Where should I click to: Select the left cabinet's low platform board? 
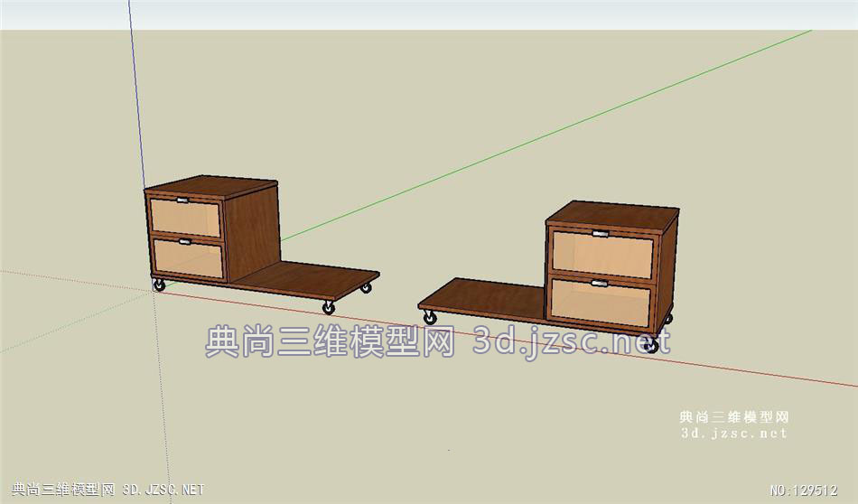coord(306,280)
